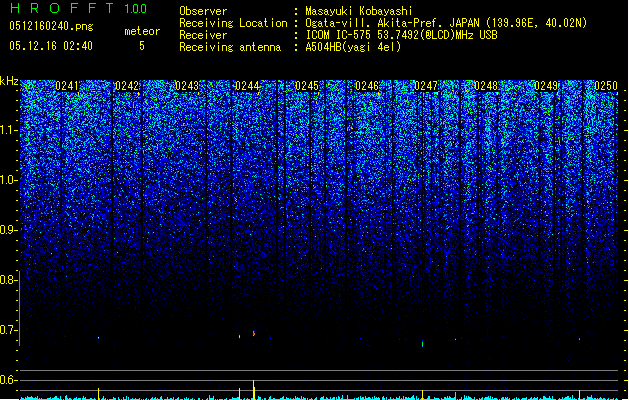The width and height of the screenshot is (629, 400).
Task: Click the 1.0 frequency axis label
Action: 8,180
